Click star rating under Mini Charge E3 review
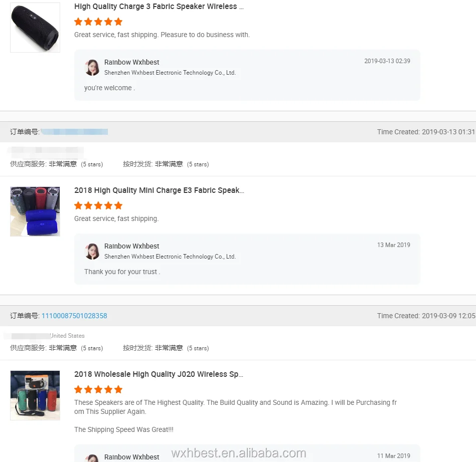476x462 pixels. pyautogui.click(x=98, y=205)
